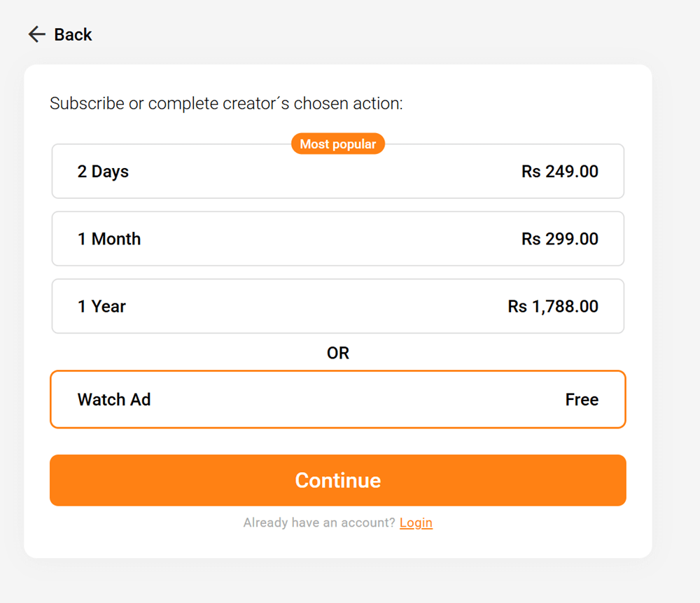Click the Rs 1,788.00 price
Image resolution: width=700 pixels, height=603 pixels.
coord(553,306)
